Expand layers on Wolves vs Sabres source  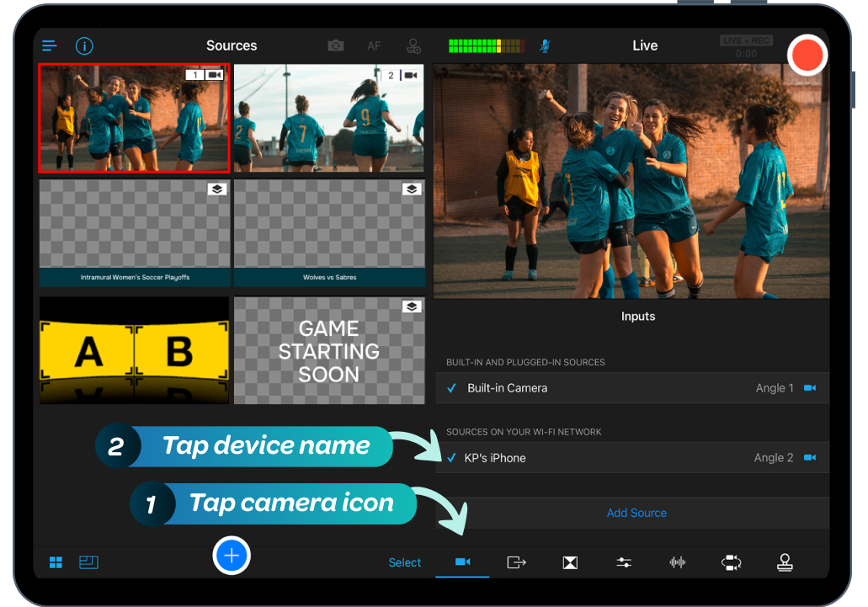pos(412,189)
